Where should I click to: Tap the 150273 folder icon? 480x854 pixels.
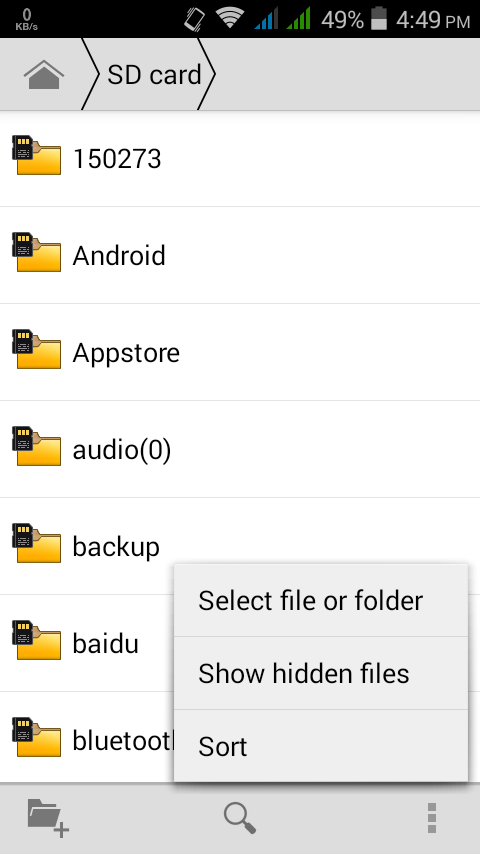37,155
